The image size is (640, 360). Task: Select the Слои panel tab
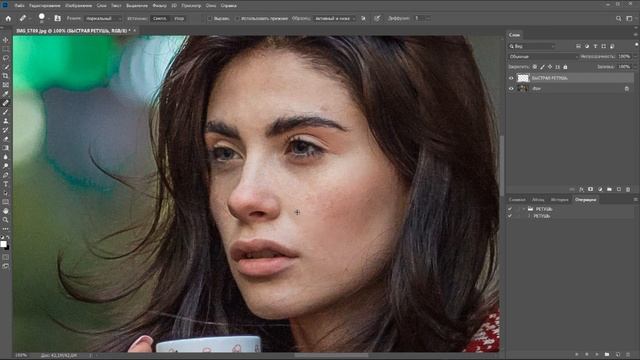pyautogui.click(x=514, y=35)
